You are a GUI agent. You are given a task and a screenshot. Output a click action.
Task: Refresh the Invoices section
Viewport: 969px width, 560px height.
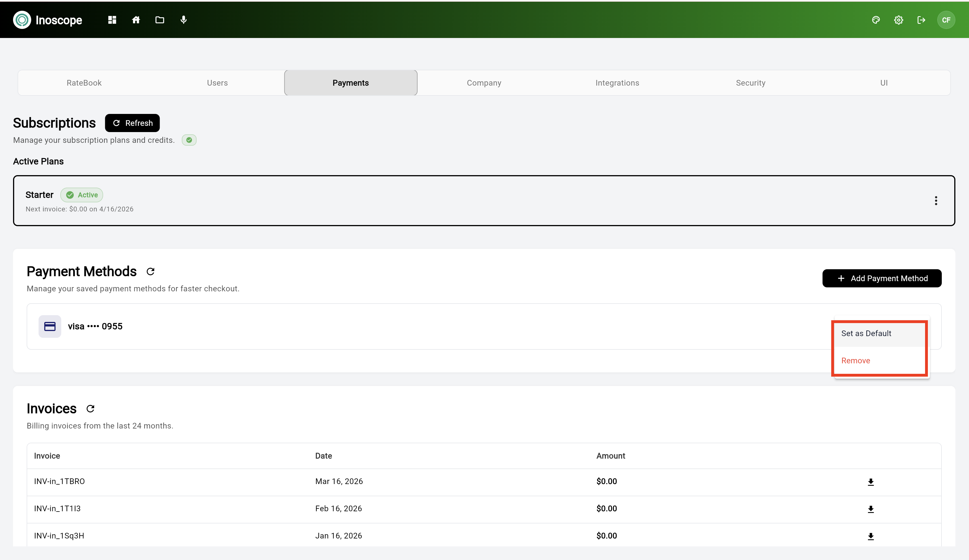pyautogui.click(x=90, y=409)
